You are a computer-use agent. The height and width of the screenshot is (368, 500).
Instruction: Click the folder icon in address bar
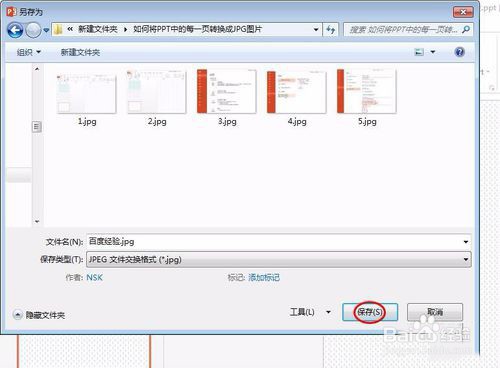pyautogui.click(x=58, y=30)
